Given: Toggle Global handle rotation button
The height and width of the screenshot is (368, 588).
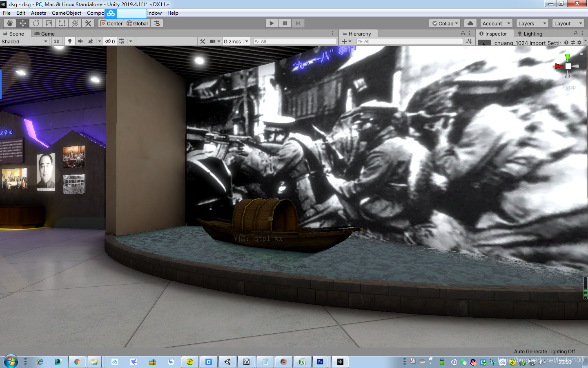Looking at the screenshot, I should point(137,23).
